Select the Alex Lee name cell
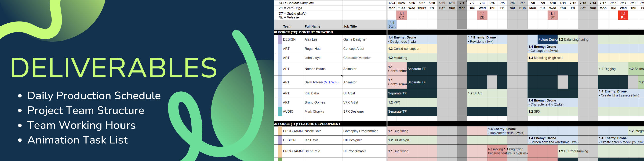 (311, 39)
